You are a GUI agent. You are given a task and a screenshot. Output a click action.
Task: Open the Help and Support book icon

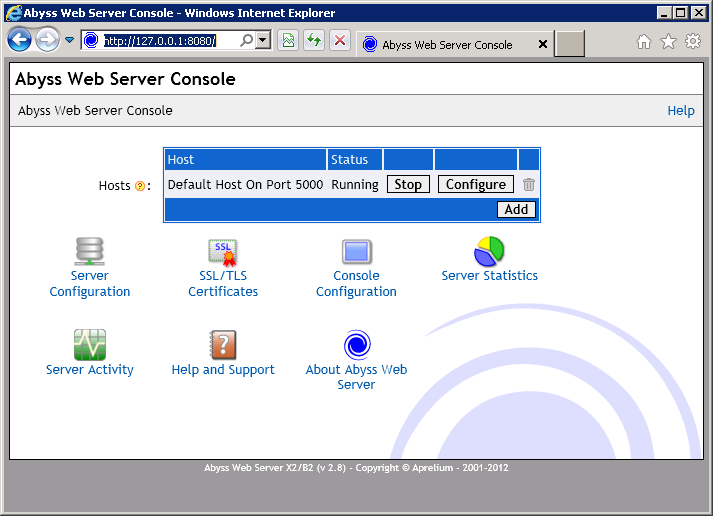point(223,345)
